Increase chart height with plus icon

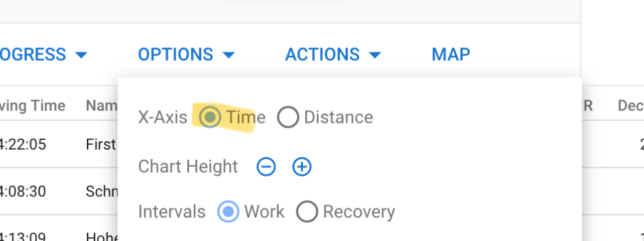[x=302, y=167]
